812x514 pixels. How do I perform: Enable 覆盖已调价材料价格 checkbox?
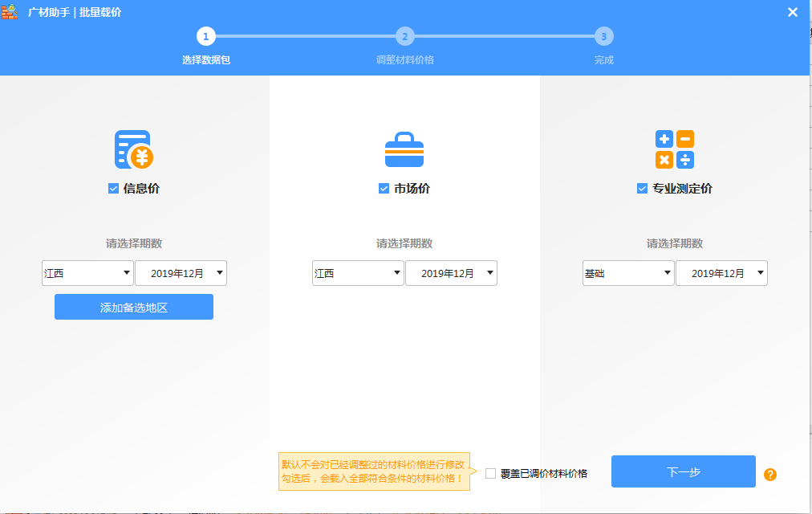[491, 474]
